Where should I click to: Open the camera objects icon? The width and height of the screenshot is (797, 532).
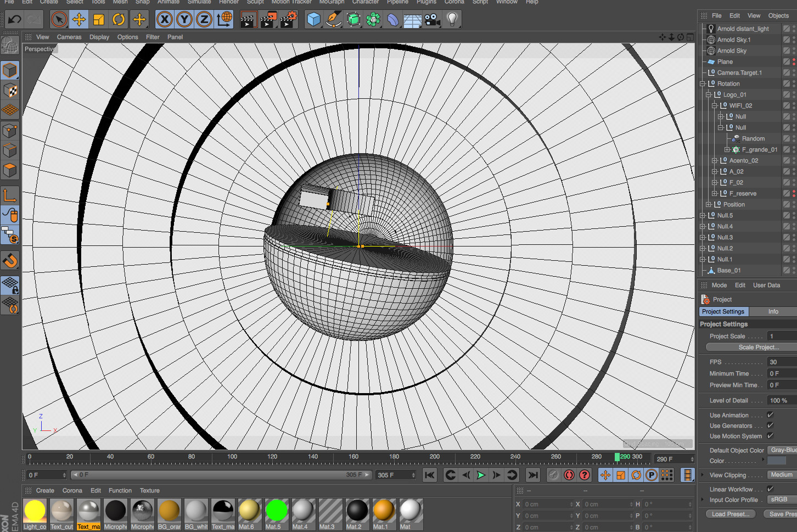(x=433, y=20)
